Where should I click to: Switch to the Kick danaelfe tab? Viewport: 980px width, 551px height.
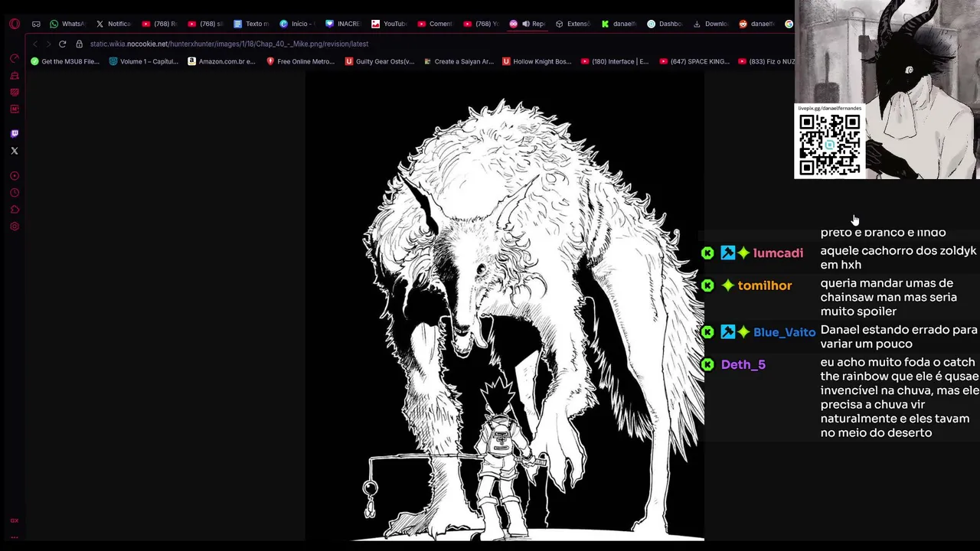tap(619, 24)
